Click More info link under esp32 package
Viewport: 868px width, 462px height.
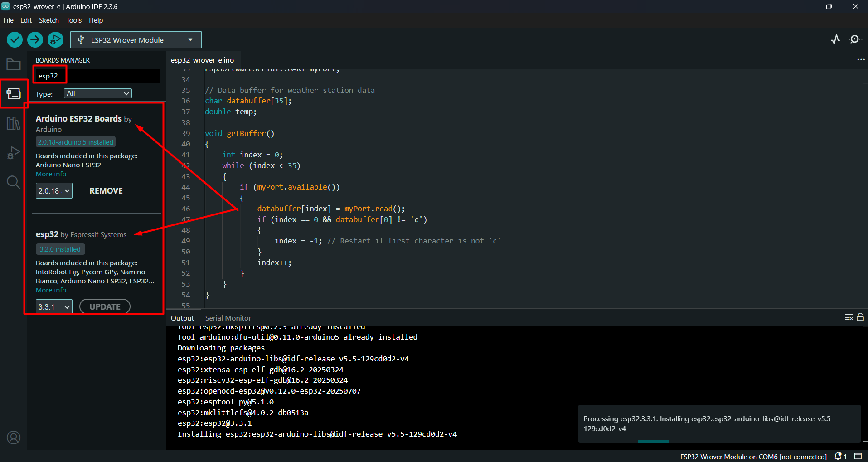pyautogui.click(x=51, y=290)
